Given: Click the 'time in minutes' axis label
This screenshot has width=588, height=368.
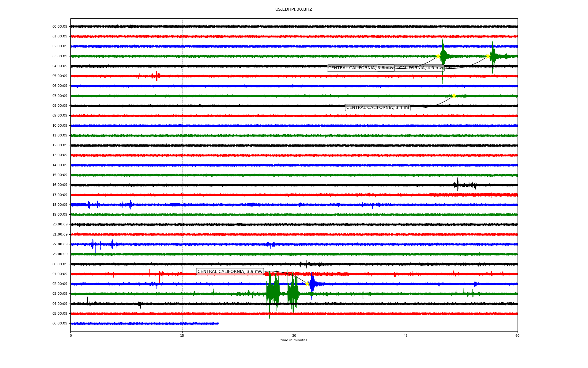Looking at the screenshot, I should pyautogui.click(x=294, y=340).
